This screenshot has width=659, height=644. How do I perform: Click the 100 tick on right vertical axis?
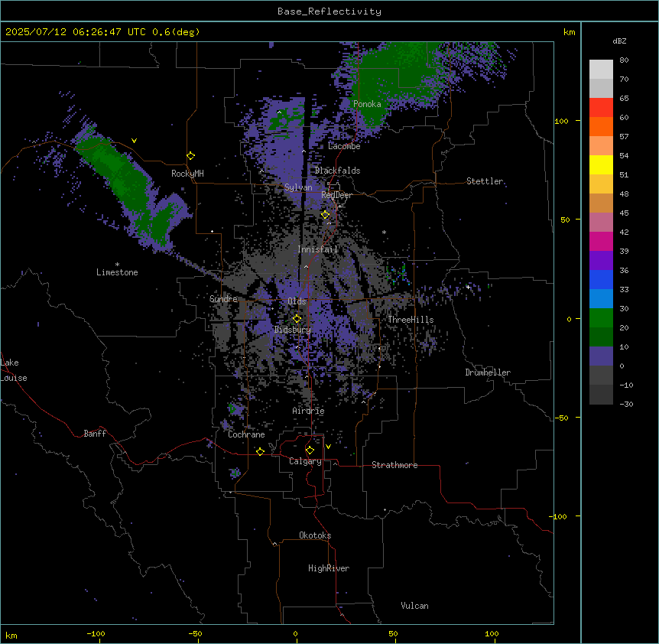click(x=561, y=121)
